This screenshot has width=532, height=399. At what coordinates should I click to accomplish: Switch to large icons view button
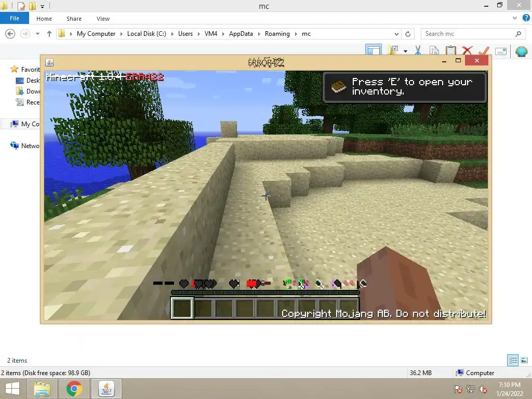524,360
